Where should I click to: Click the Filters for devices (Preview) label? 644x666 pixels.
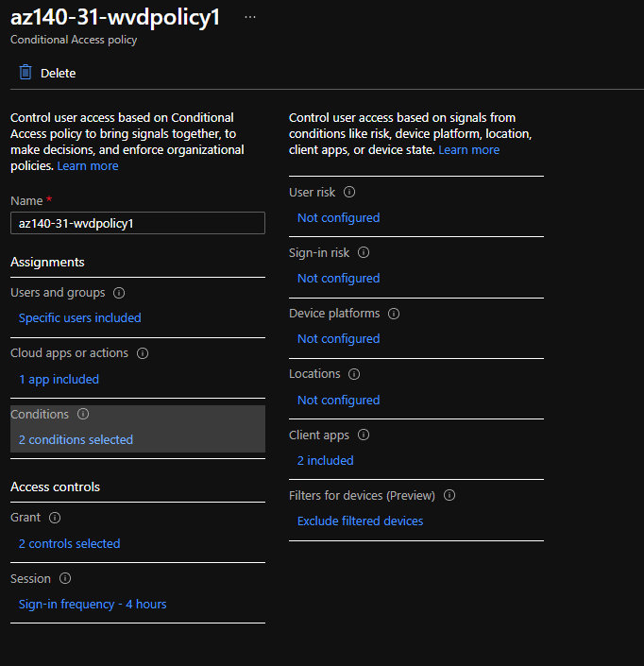click(362, 496)
